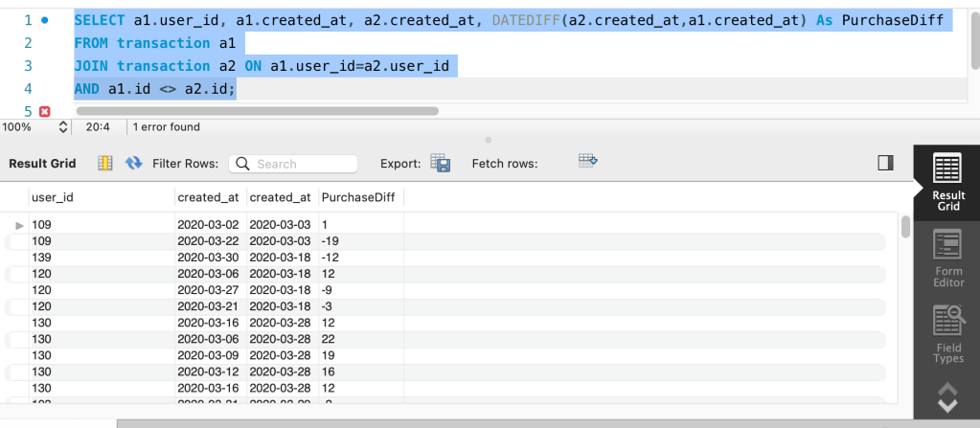This screenshot has height=428, width=980.
Task: Click the Fetch rows icon
Action: point(588,162)
